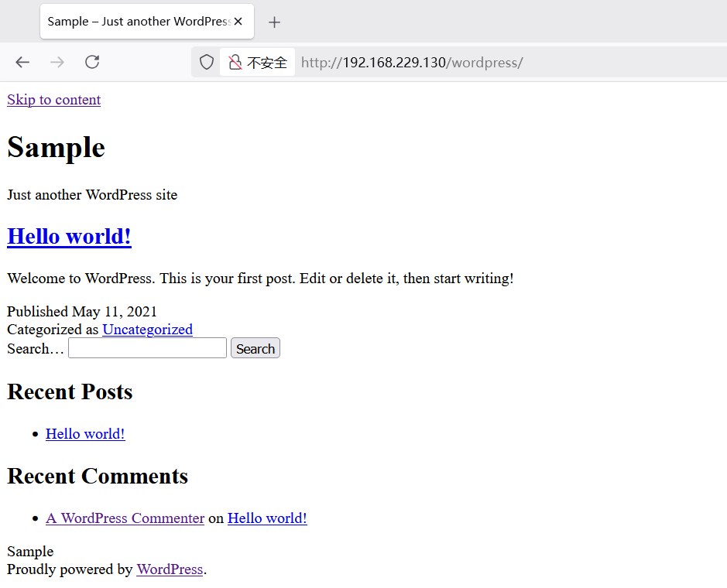Visit the WordPress footer link
727x588 pixels.
[170, 569]
